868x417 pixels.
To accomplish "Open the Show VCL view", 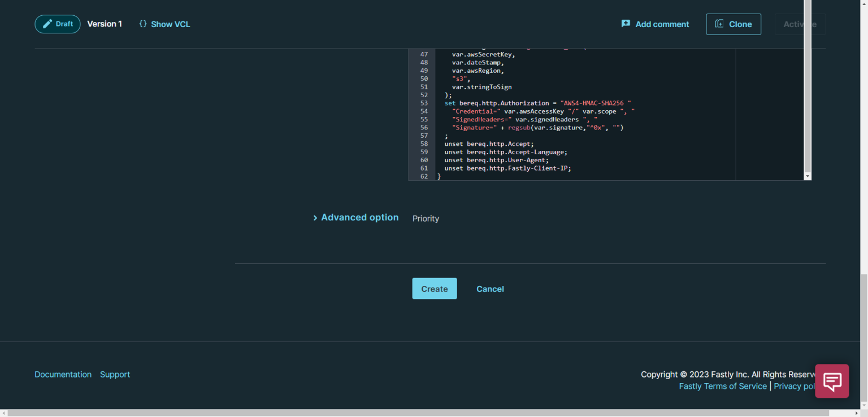I will click(170, 24).
